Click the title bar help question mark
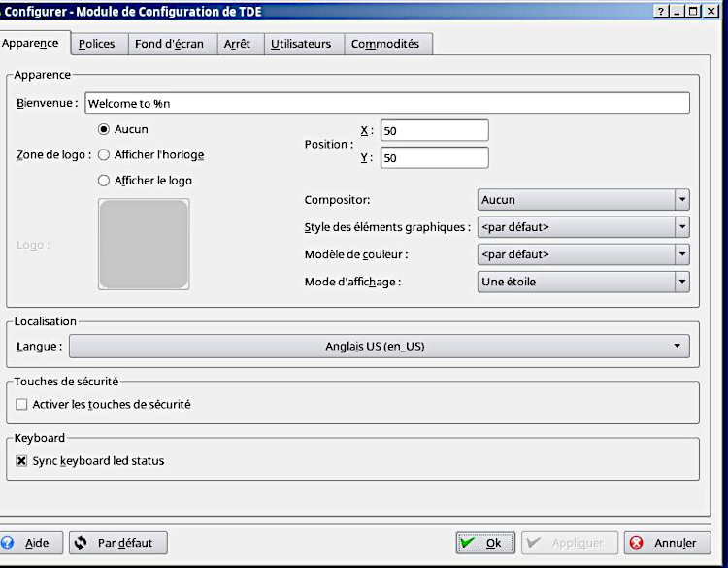 [661, 11]
